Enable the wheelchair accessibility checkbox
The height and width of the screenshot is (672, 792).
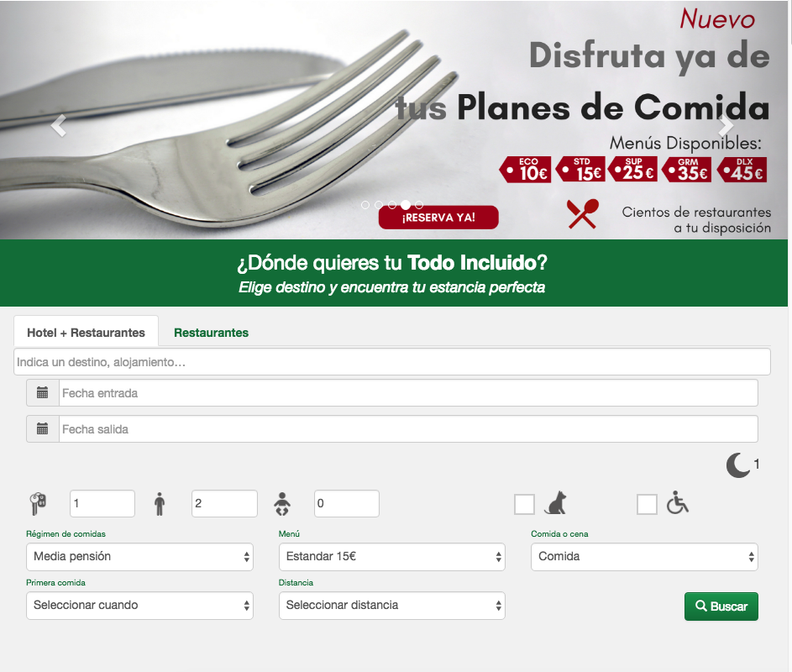click(647, 504)
